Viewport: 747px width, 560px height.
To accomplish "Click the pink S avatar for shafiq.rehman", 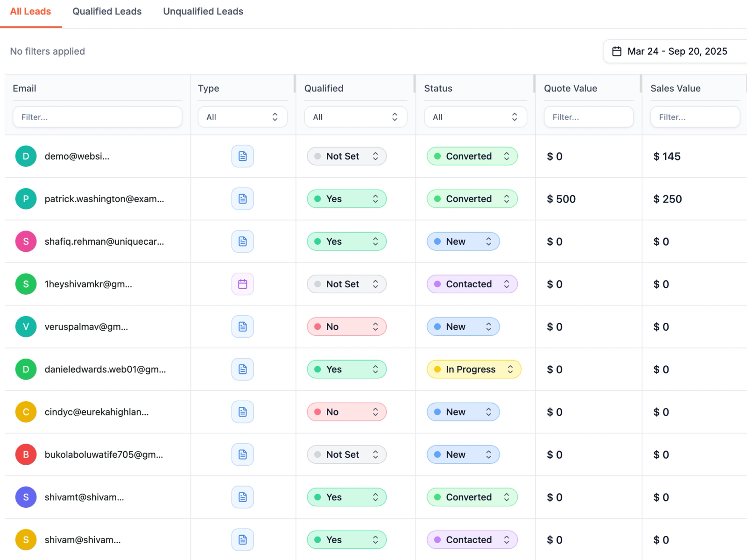I will 26,241.
